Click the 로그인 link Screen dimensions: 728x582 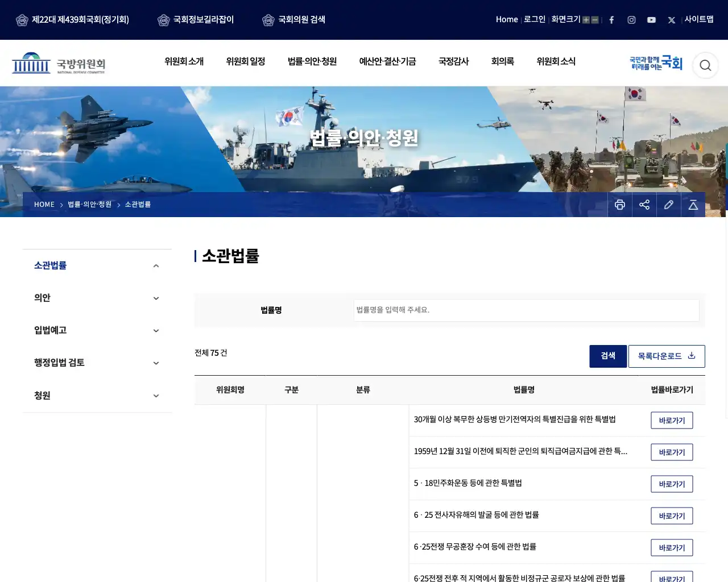pyautogui.click(x=535, y=19)
